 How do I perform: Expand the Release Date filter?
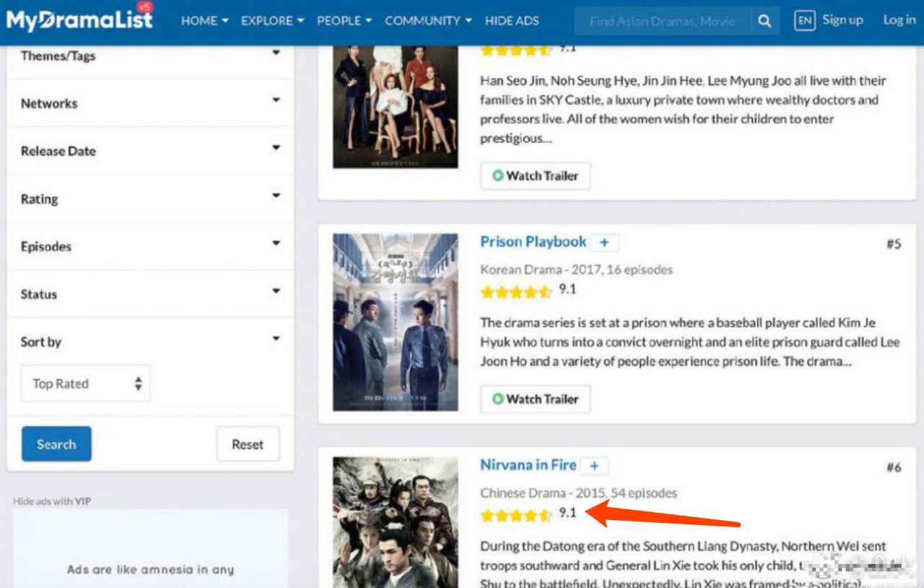click(x=150, y=151)
